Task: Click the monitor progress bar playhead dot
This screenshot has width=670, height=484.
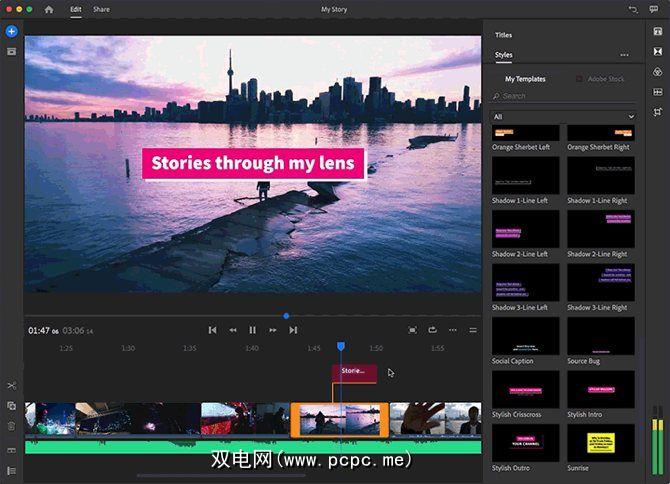Action: click(286, 316)
